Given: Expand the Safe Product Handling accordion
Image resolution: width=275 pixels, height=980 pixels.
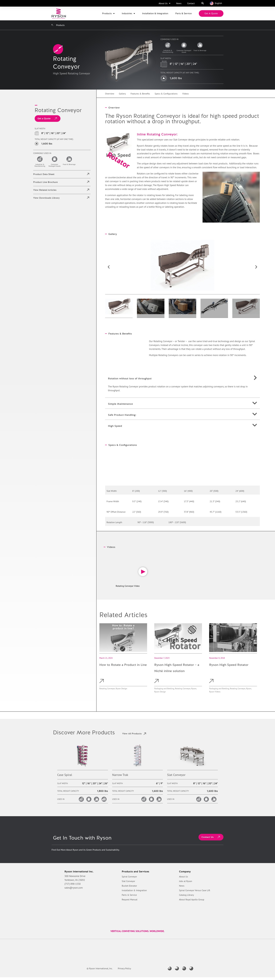Looking at the screenshot, I should pos(182,414).
